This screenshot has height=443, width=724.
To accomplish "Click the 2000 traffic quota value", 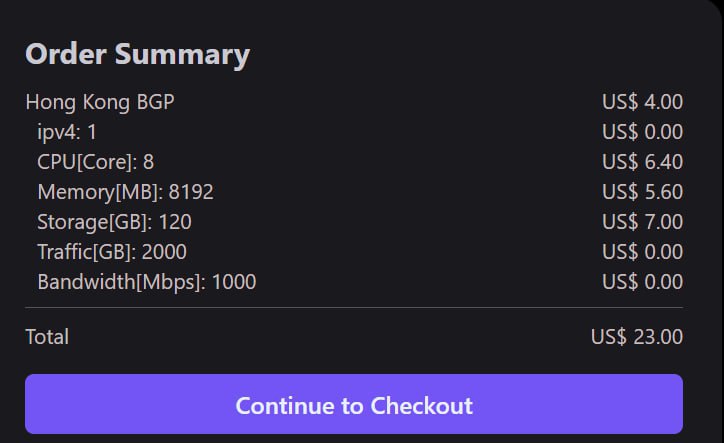I will (x=163, y=252).
